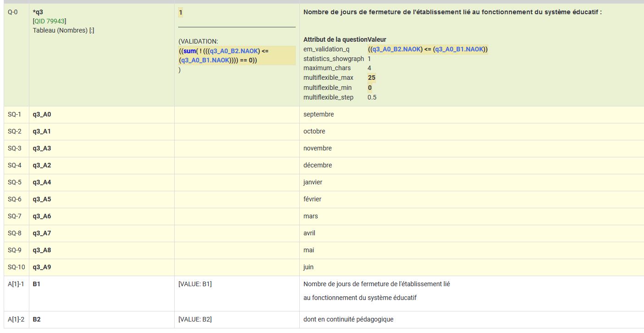The image size is (644, 333).
Task: Click the 'dont en continuité pédagogique' answer text
Action: click(x=348, y=319)
